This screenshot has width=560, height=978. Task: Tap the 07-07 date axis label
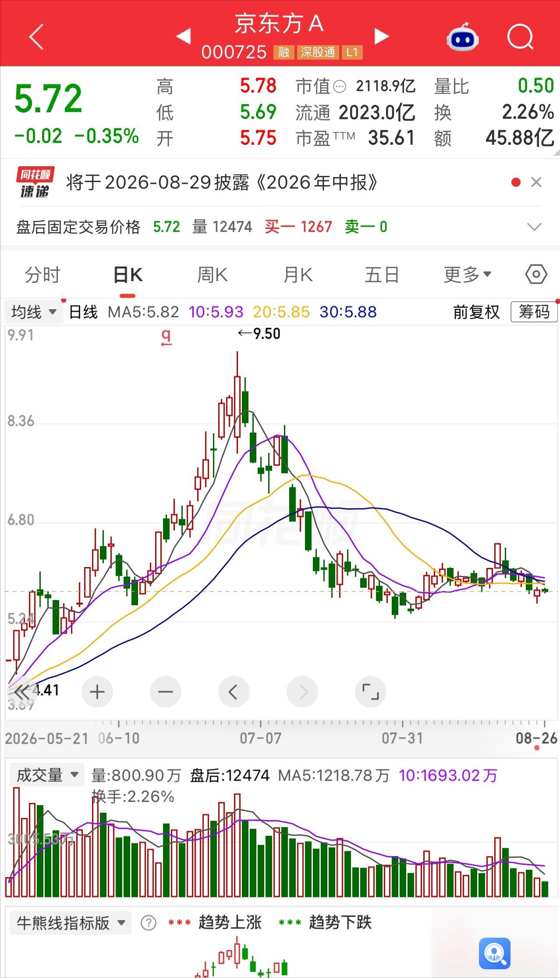point(260,738)
